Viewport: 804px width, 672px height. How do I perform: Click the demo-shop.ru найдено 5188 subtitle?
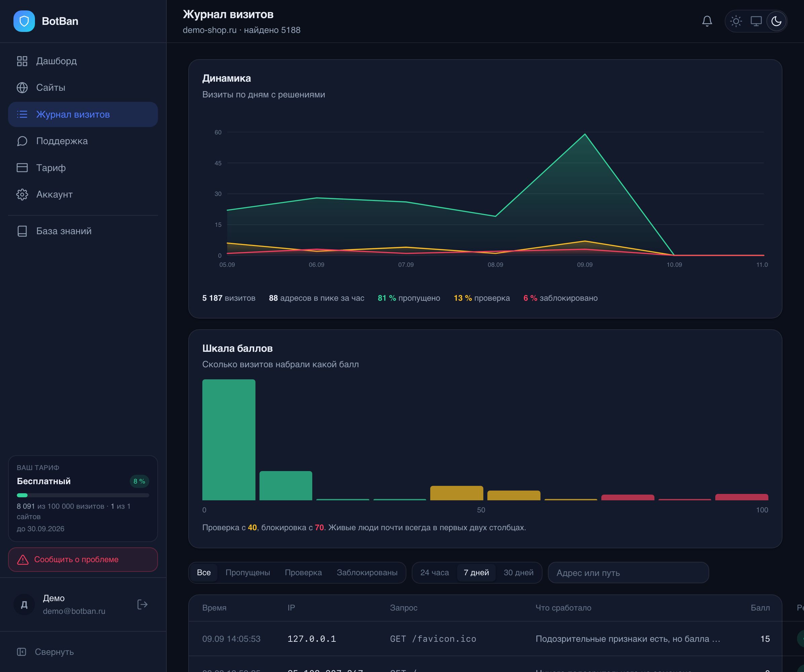[242, 30]
